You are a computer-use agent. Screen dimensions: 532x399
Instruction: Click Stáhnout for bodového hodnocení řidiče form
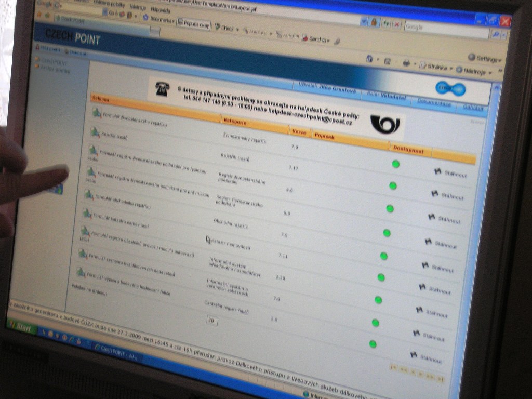point(426,356)
